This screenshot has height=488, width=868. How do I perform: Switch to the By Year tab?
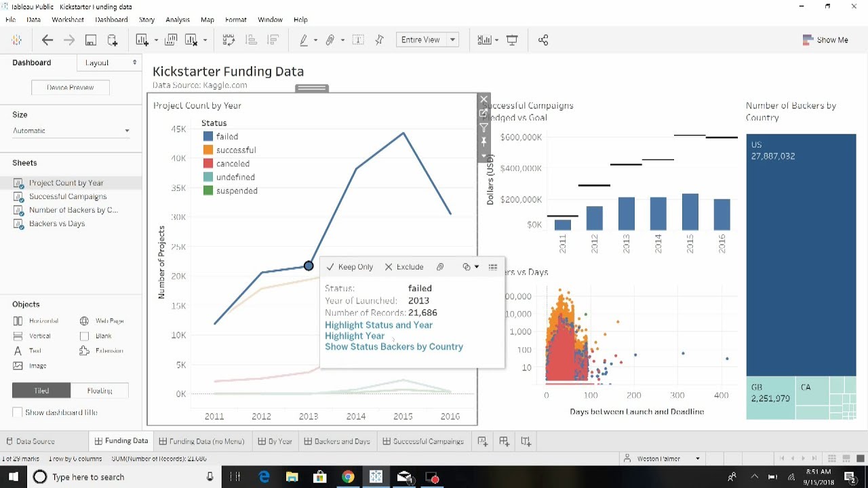(x=275, y=441)
